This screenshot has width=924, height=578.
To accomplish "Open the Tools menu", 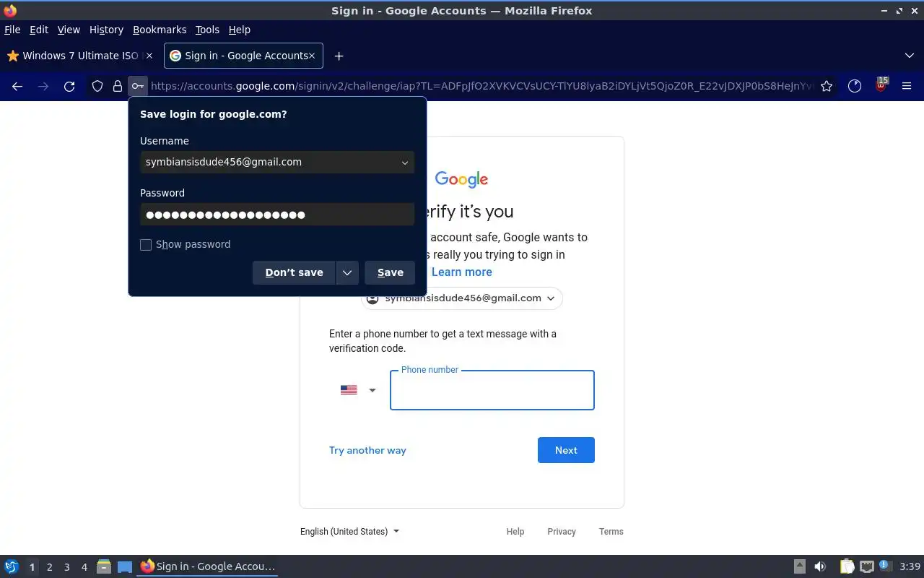I will (207, 30).
